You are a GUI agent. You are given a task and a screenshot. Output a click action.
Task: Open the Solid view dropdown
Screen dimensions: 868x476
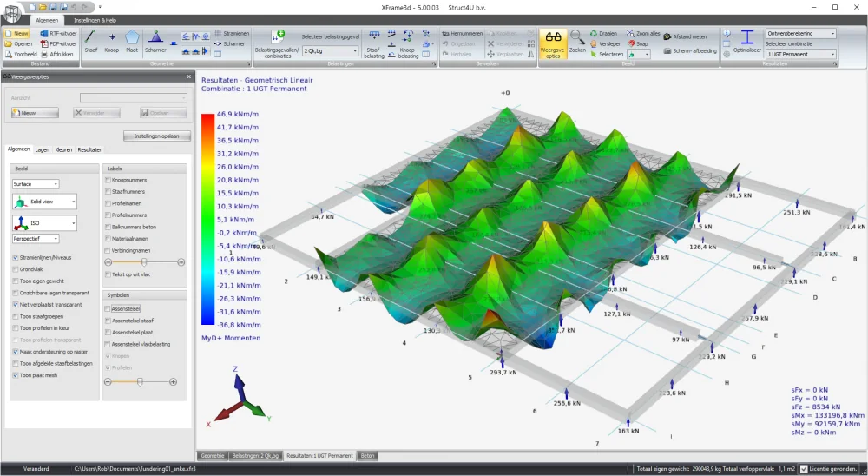[44, 202]
